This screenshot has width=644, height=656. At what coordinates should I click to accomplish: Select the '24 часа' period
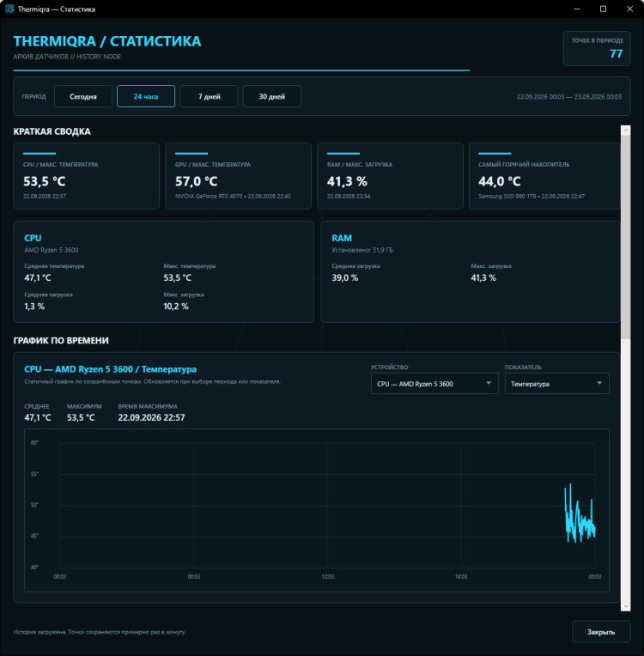pyautogui.click(x=146, y=96)
